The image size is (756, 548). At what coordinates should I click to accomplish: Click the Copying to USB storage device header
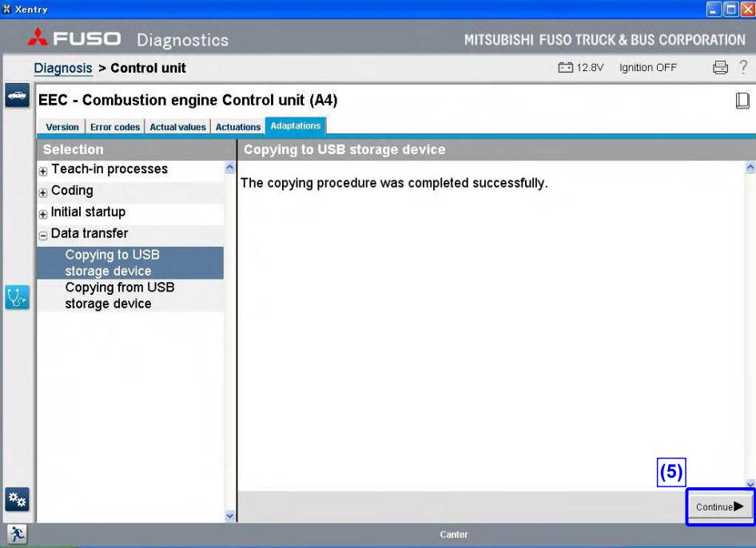[496, 149]
